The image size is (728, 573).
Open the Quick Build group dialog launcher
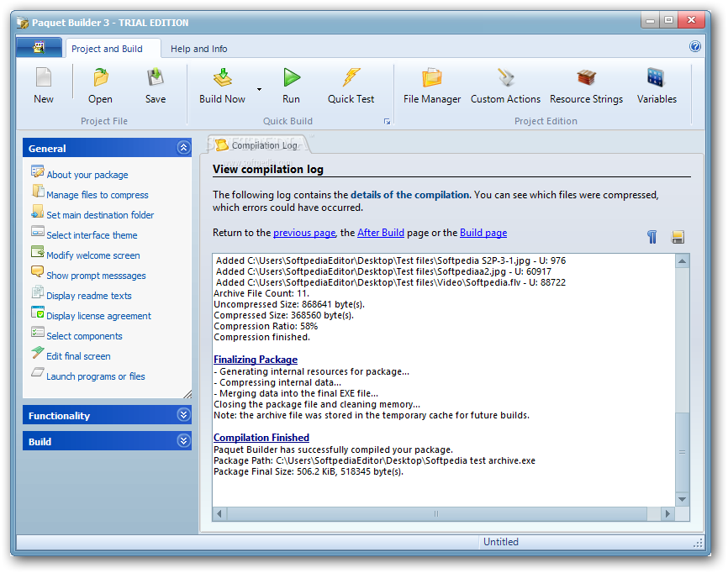click(387, 122)
